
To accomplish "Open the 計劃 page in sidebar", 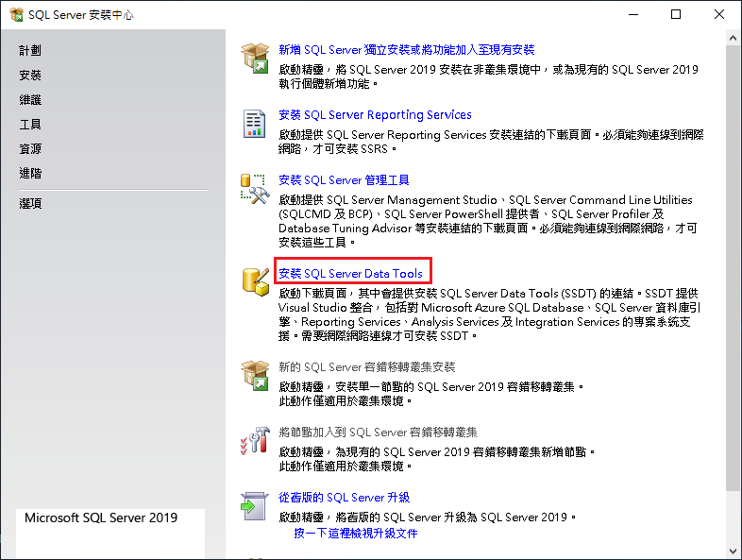I will click(30, 50).
